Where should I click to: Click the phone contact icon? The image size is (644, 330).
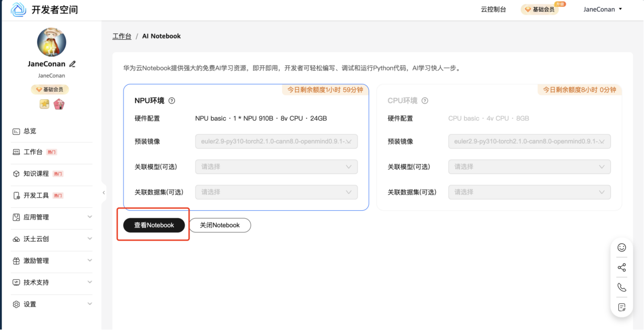pyautogui.click(x=622, y=287)
